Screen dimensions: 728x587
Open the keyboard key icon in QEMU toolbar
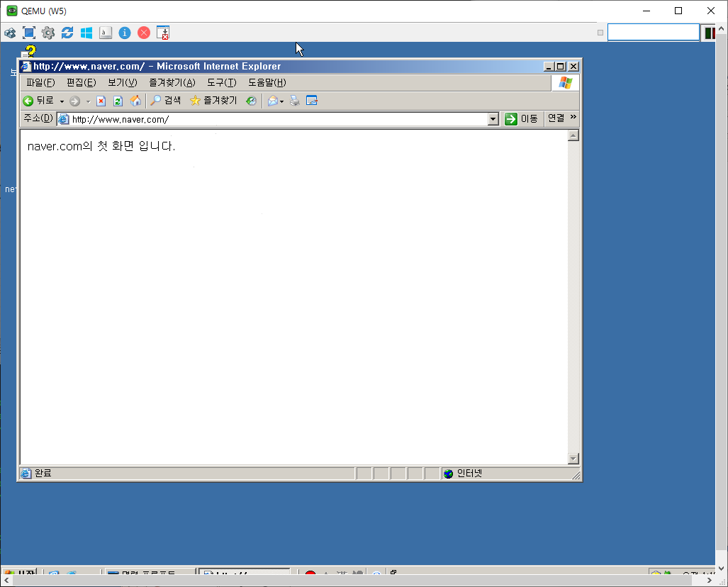[106, 33]
